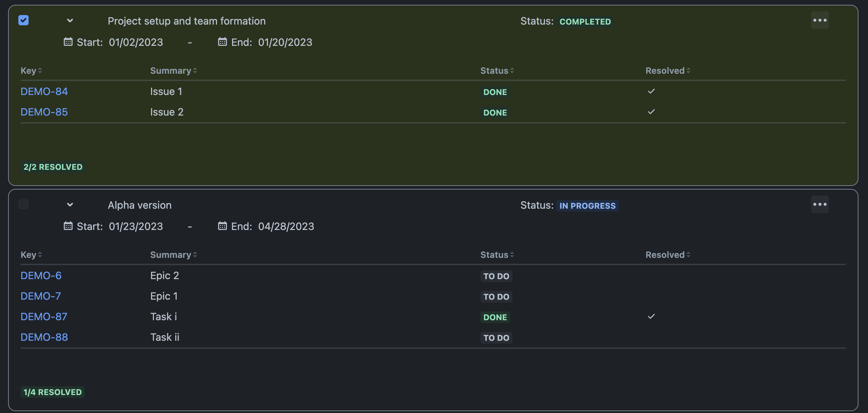
Task: Collapse the Alpha version section
Action: [x=70, y=205]
